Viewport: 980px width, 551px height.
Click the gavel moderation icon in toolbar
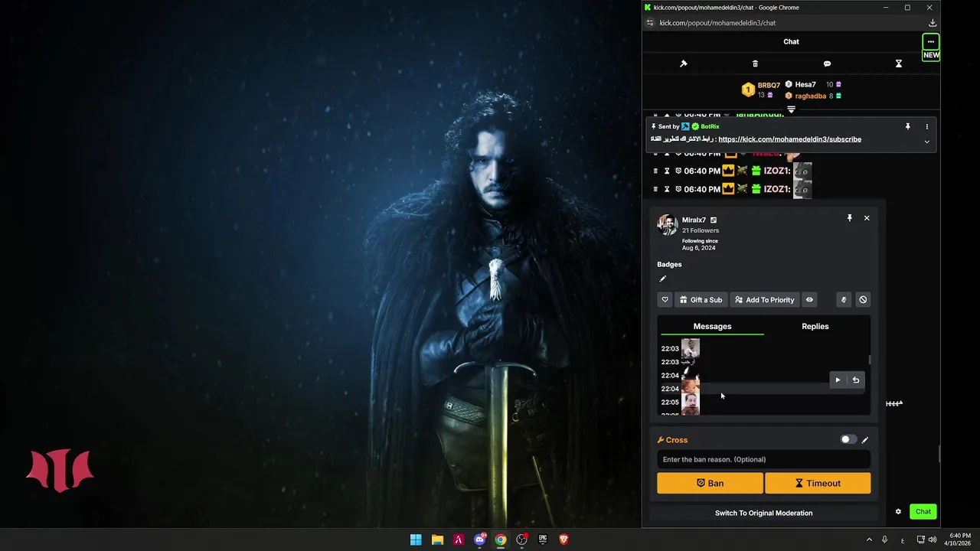[684, 64]
